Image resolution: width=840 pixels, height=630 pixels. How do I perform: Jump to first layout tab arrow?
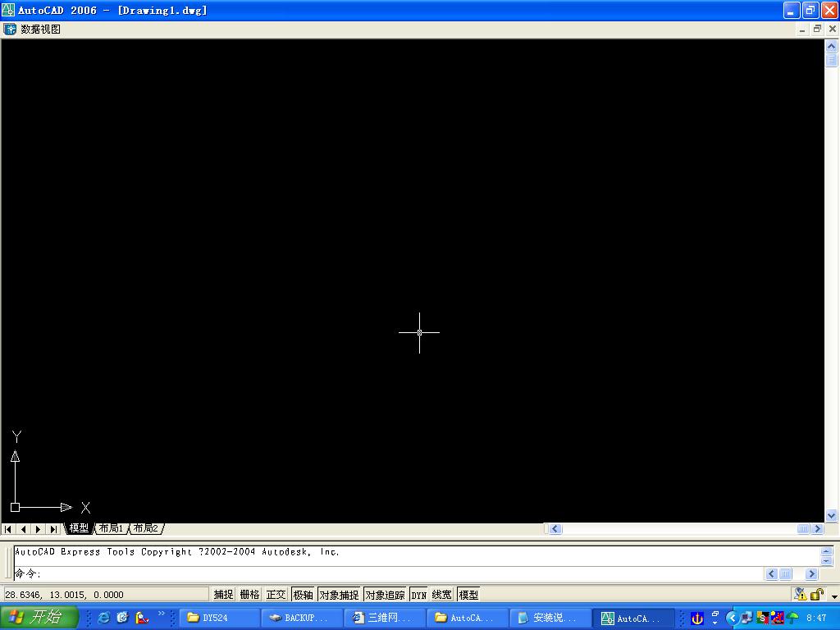click(8, 529)
